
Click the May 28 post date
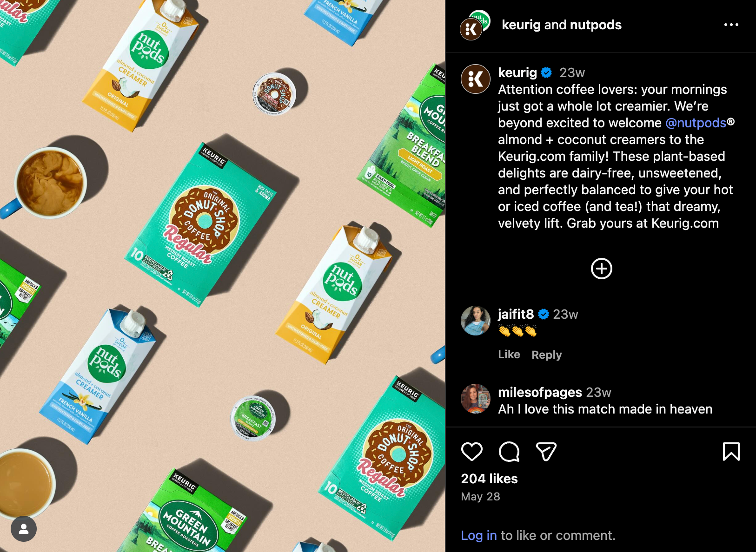480,497
